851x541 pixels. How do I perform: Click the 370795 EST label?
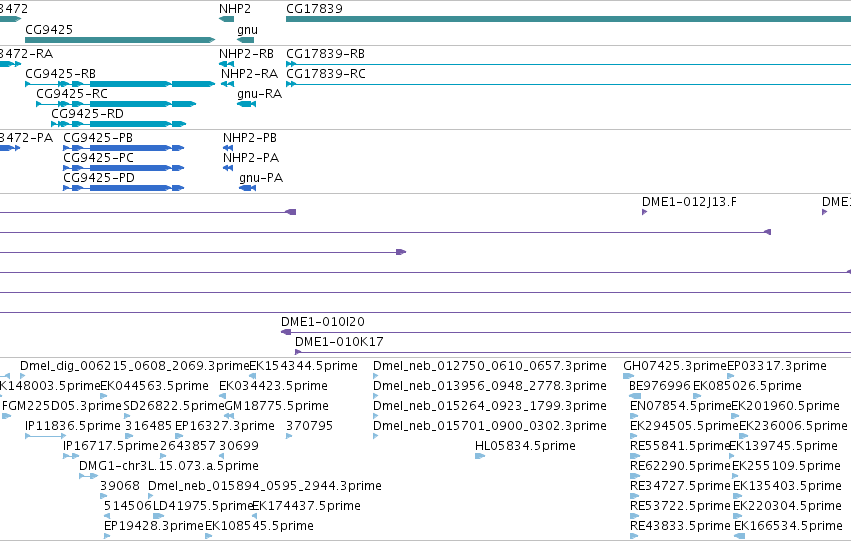click(x=309, y=426)
